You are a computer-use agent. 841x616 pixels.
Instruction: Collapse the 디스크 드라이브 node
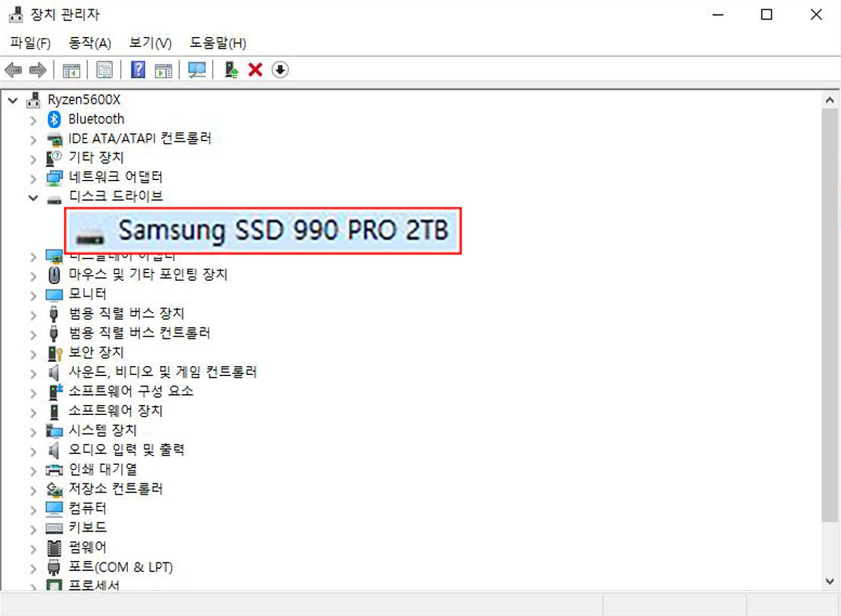point(33,198)
